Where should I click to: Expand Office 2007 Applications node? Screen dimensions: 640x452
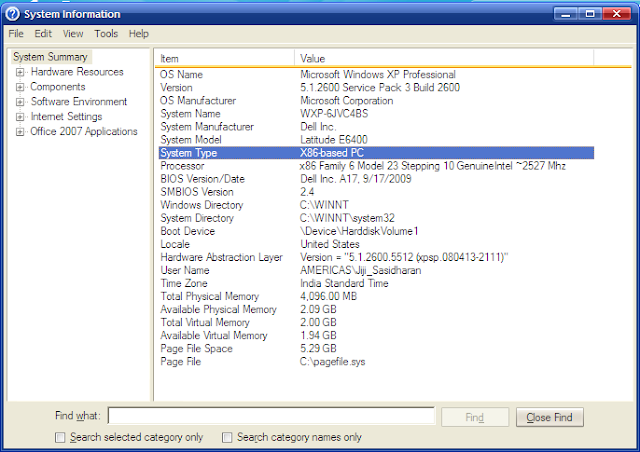click(20, 132)
